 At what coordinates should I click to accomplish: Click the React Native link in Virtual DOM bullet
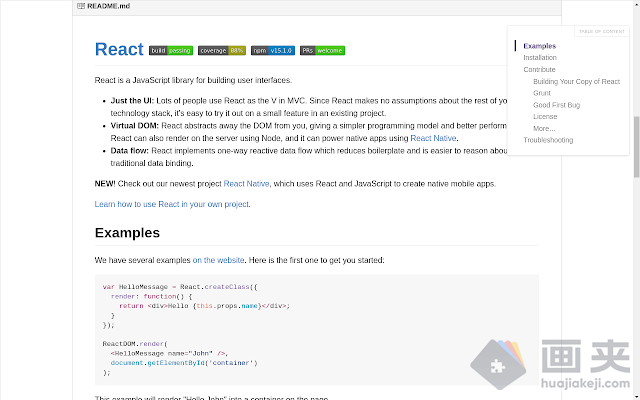tap(433, 138)
